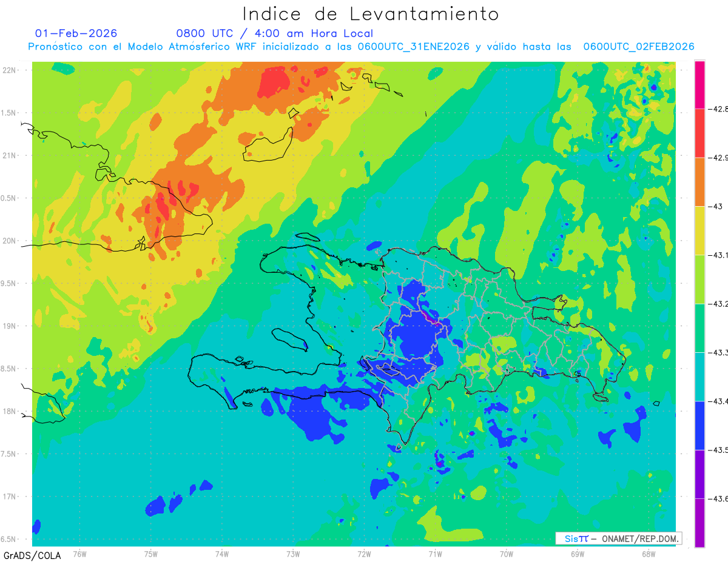Image resolution: width=728 pixels, height=562 pixels.
Task: Click the purple swatch at the colorbar bottom
Action: pyautogui.click(x=699, y=523)
